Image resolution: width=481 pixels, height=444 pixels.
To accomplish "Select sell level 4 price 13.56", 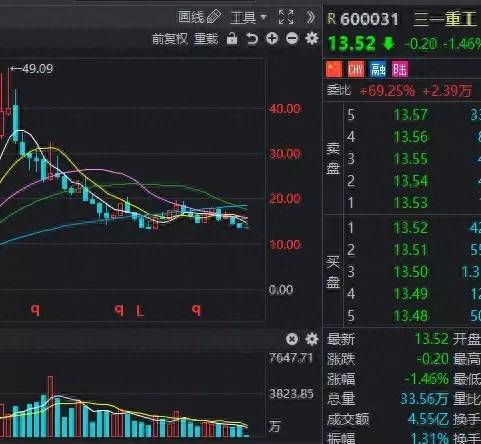I will (x=410, y=137).
